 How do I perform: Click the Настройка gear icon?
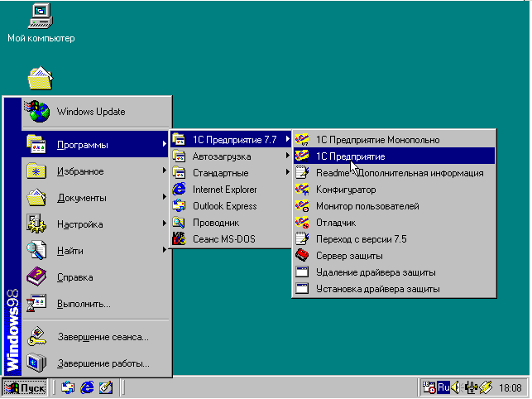(36, 224)
